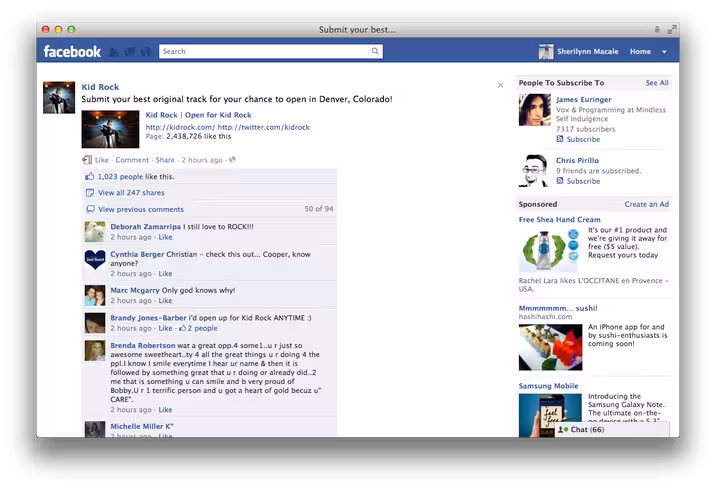
Task: Open Sherilynn Macale profile picture
Action: click(x=546, y=52)
